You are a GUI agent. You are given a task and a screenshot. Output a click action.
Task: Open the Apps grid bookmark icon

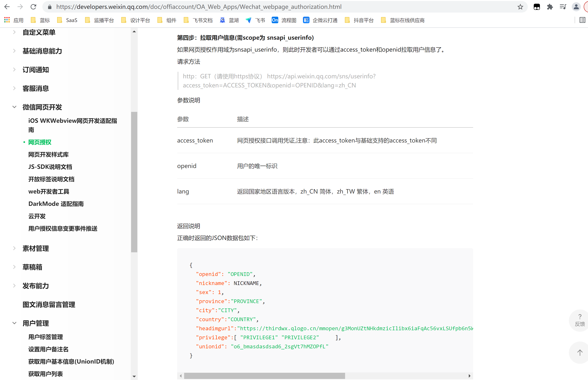pos(7,20)
